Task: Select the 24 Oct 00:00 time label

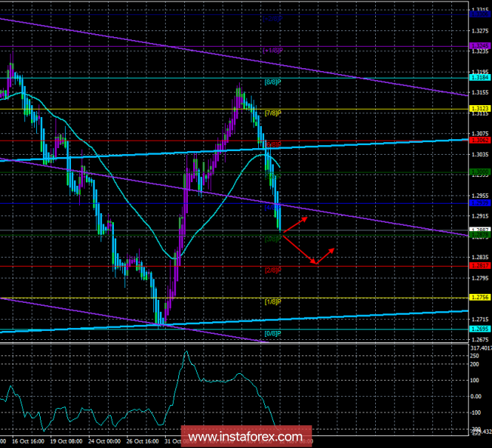Action: coord(104,441)
